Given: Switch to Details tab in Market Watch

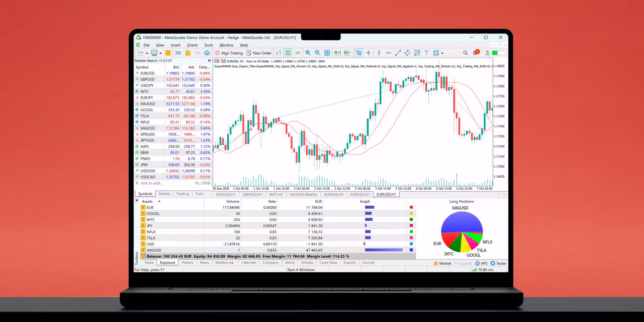Looking at the screenshot, I should (x=164, y=194).
